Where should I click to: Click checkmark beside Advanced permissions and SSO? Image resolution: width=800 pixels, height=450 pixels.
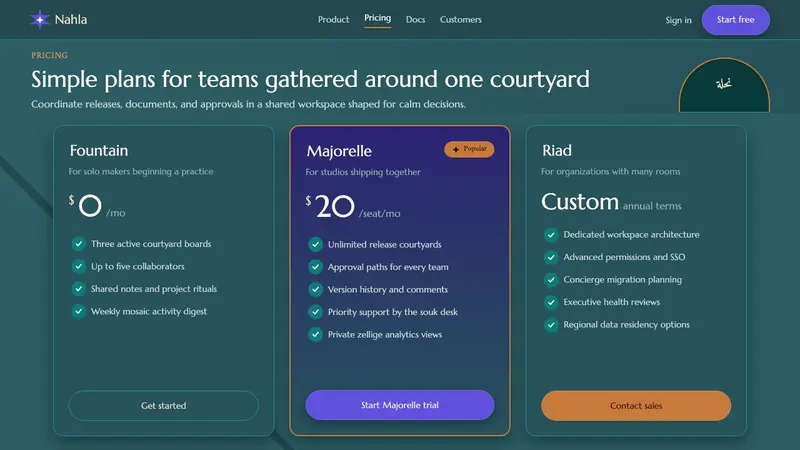[x=551, y=257]
